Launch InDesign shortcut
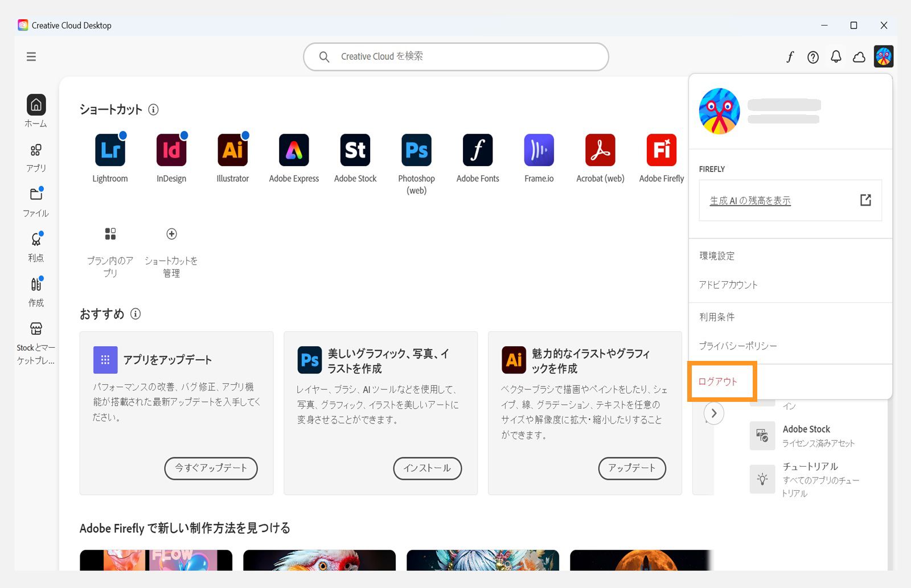The height and width of the screenshot is (588, 911). pyautogui.click(x=171, y=150)
